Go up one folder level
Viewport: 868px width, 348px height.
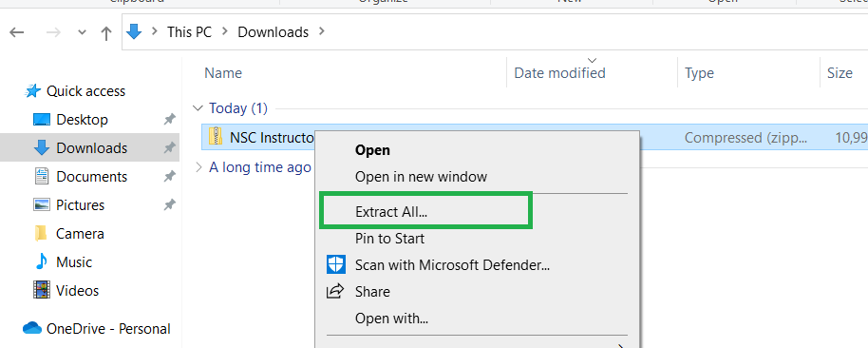coord(106,32)
